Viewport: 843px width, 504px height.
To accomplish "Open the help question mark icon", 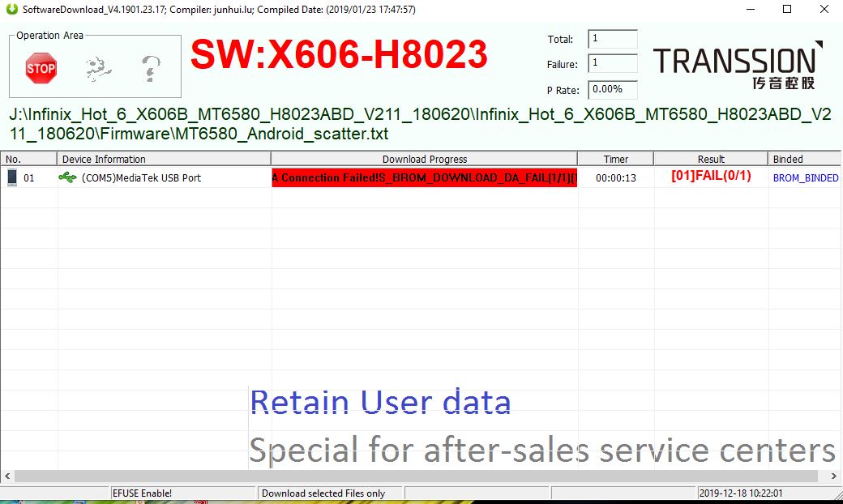I will coord(151,69).
